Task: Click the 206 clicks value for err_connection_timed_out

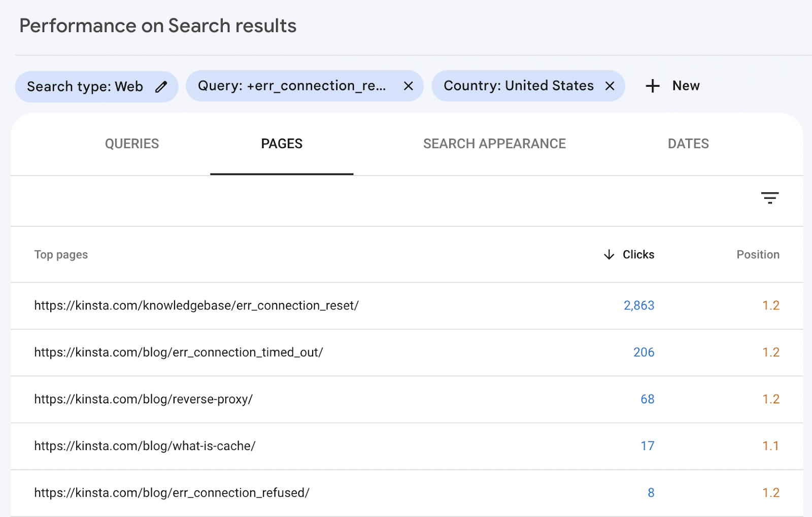Action: (644, 352)
